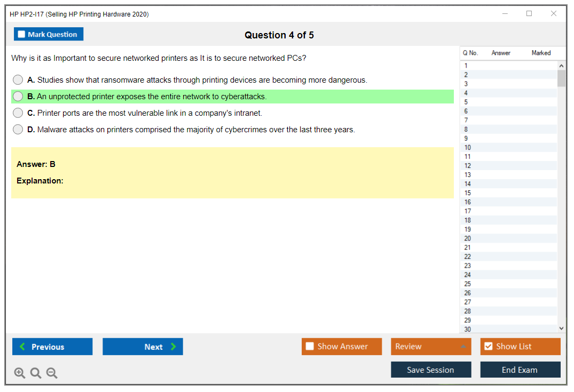Uncheck the Show List checkbox
Image resolution: width=574 pixels, height=392 pixels.
click(488, 347)
